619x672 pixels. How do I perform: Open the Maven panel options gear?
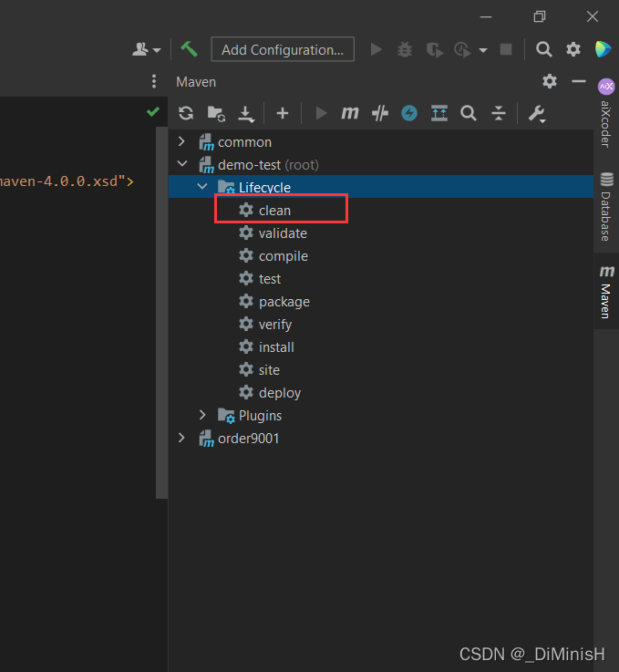550,81
